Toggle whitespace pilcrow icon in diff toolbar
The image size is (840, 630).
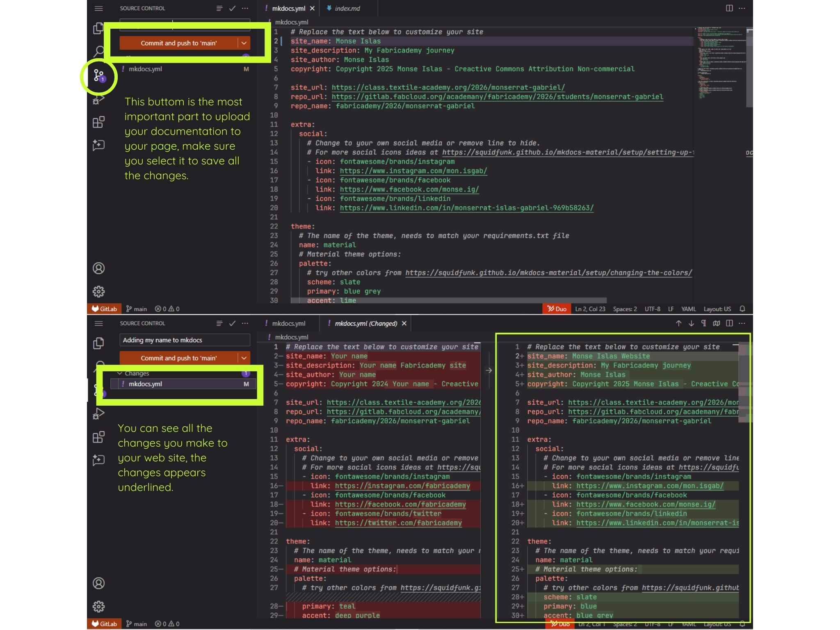703,323
